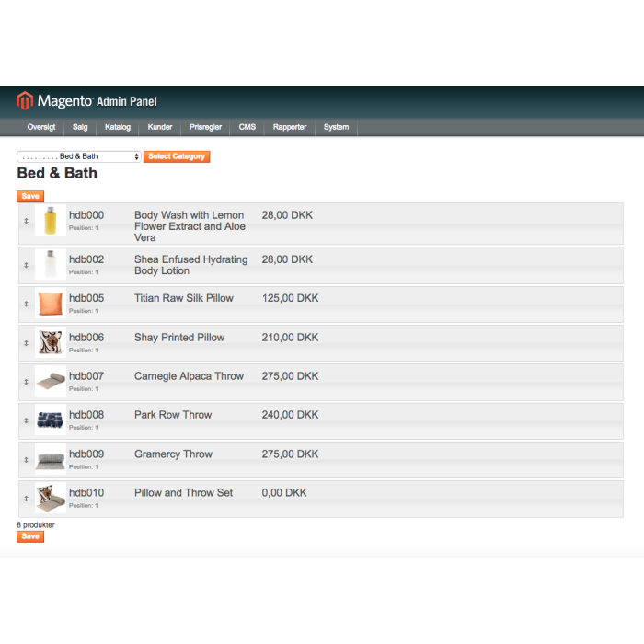This screenshot has height=644, width=644.
Task: Click the Shea Body Lotion bottle thumbnail
Action: click(x=50, y=265)
